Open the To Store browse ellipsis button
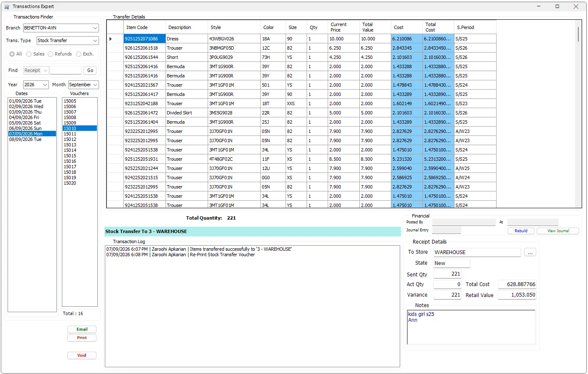 530,252
